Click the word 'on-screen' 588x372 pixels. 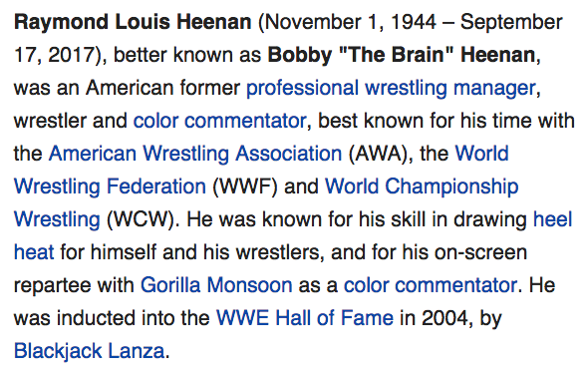[480, 252]
